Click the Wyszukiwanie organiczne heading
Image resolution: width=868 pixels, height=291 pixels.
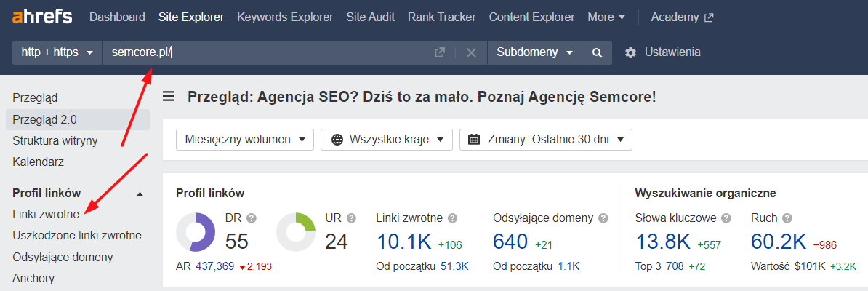click(x=705, y=194)
